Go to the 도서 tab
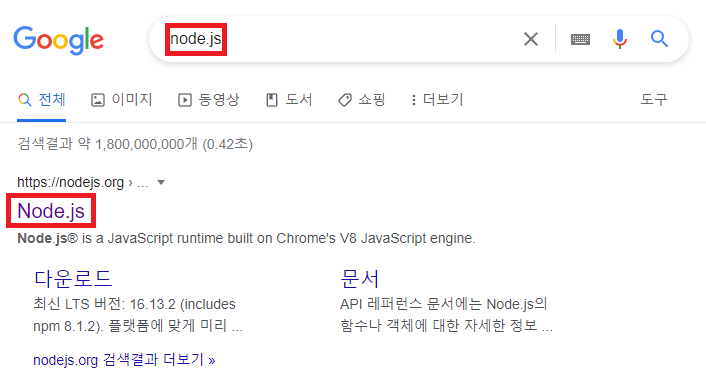706x392 pixels. [289, 99]
